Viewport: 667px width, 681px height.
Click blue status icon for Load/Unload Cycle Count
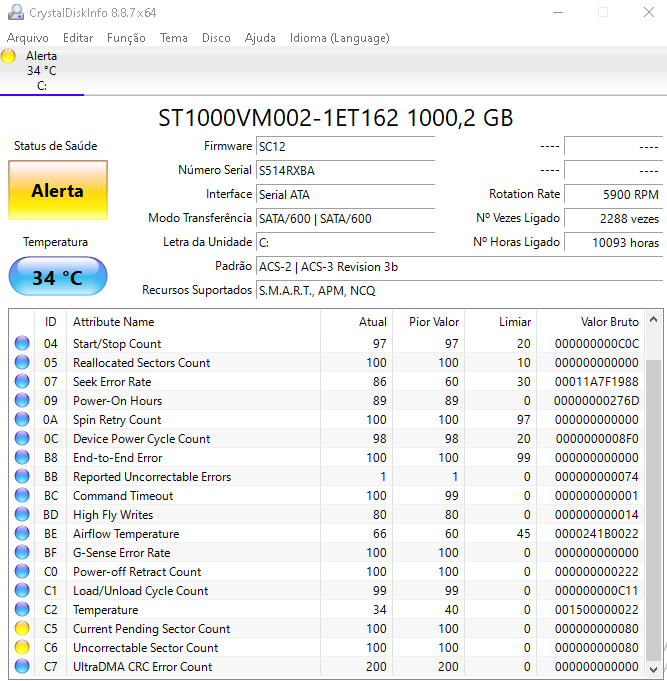pos(22,590)
